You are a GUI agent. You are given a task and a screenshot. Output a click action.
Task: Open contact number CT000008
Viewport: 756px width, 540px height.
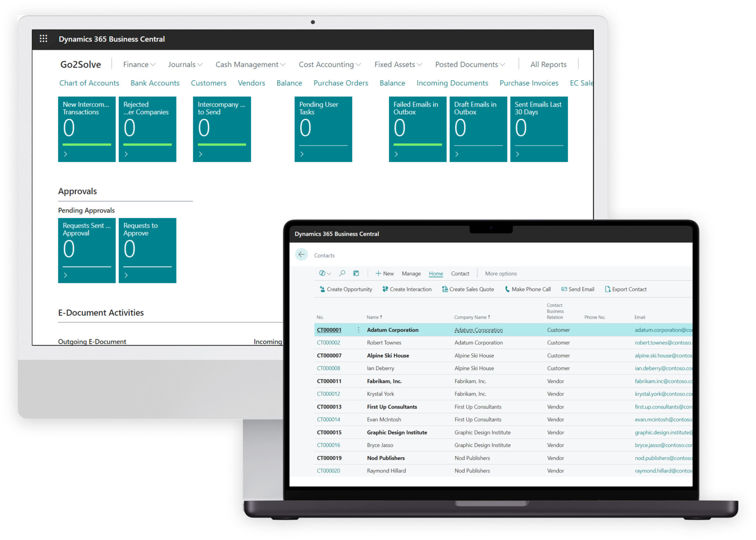pyautogui.click(x=328, y=368)
